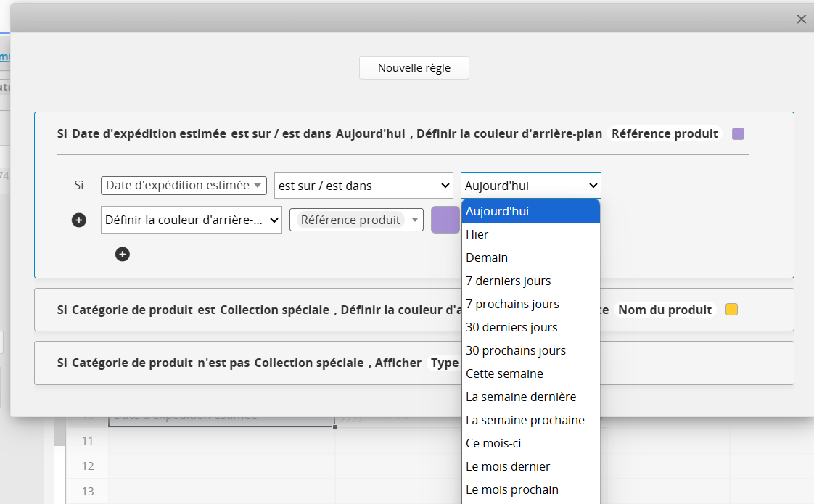The height and width of the screenshot is (504, 814).
Task: Select Aujourd'hui in the date list
Action: point(530,211)
